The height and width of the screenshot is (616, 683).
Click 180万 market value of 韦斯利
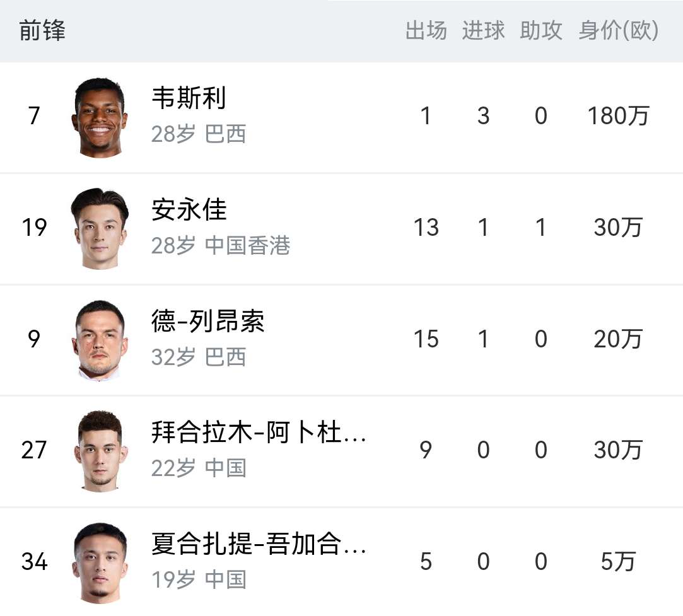[619, 116]
